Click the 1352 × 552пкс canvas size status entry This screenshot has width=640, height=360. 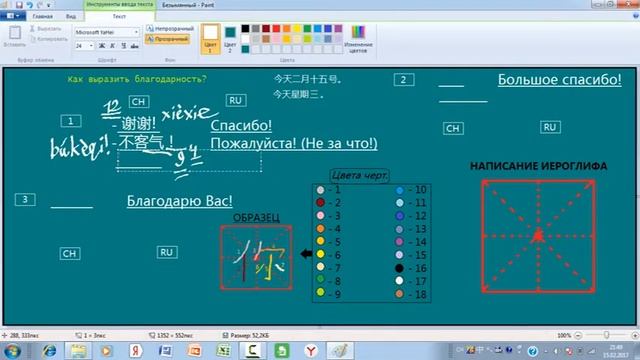click(x=171, y=336)
